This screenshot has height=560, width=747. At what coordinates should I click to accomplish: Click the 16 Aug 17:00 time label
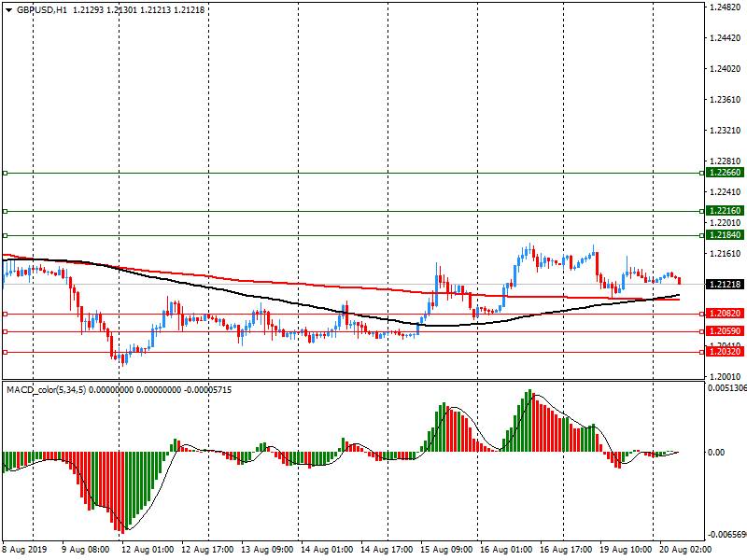[566, 550]
